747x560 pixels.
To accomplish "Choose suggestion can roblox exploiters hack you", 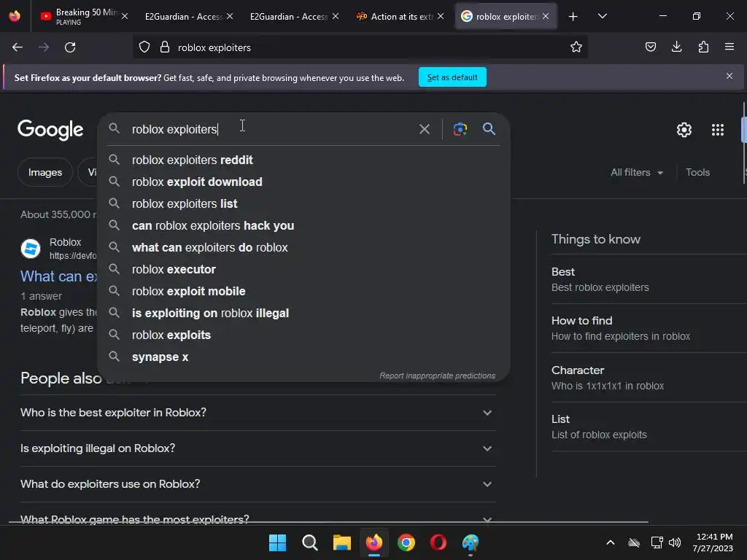I will click(x=303, y=226).
